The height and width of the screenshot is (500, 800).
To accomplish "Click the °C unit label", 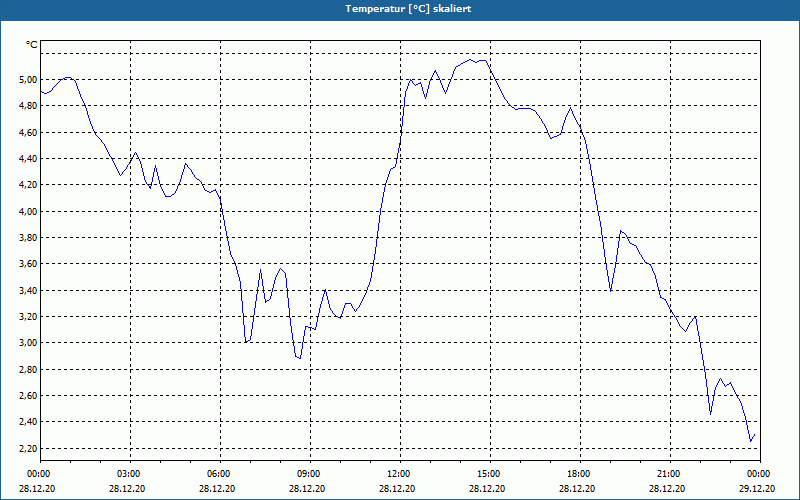I will (x=32, y=45).
